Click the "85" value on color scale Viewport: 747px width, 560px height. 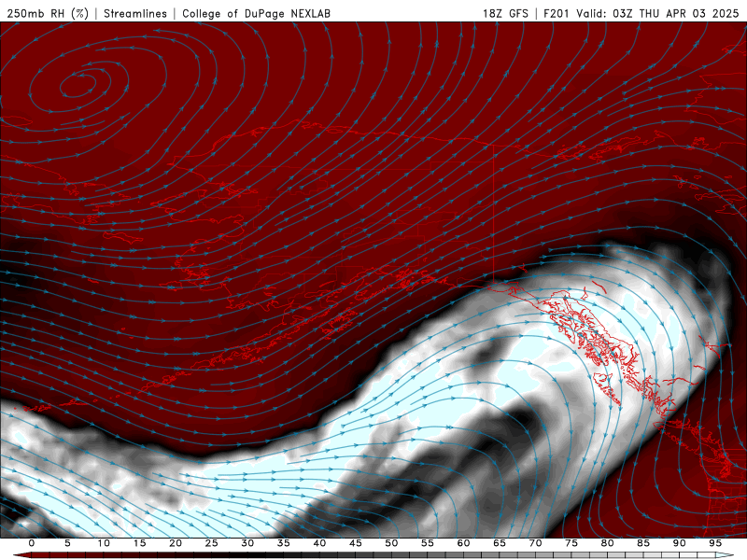coord(643,543)
